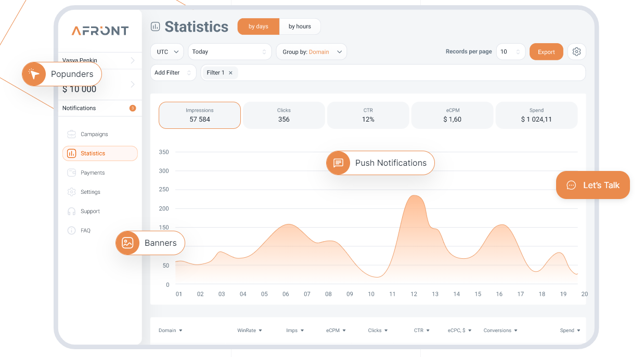
Task: Click the Campaigns briefcase icon in sidebar
Action: coord(72,134)
